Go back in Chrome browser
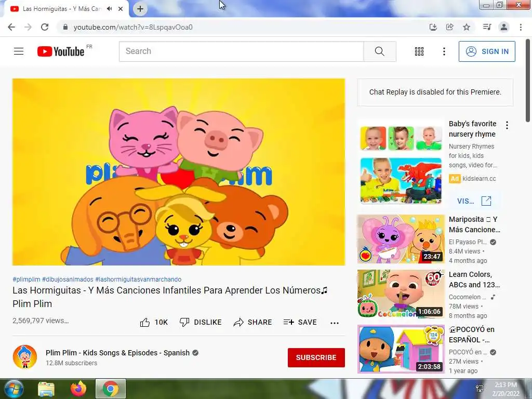 pyautogui.click(x=11, y=27)
